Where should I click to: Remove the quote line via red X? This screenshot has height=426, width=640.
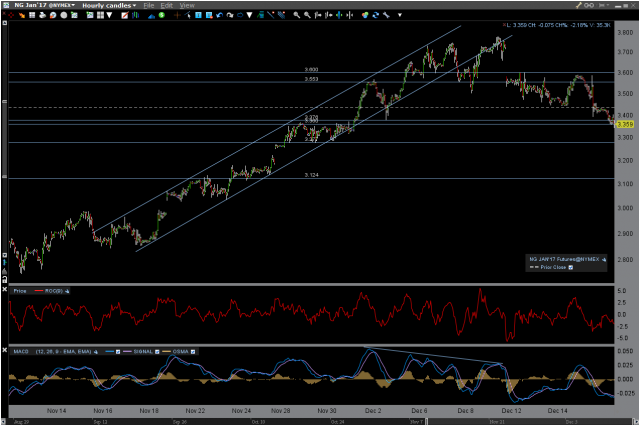[x=504, y=25]
